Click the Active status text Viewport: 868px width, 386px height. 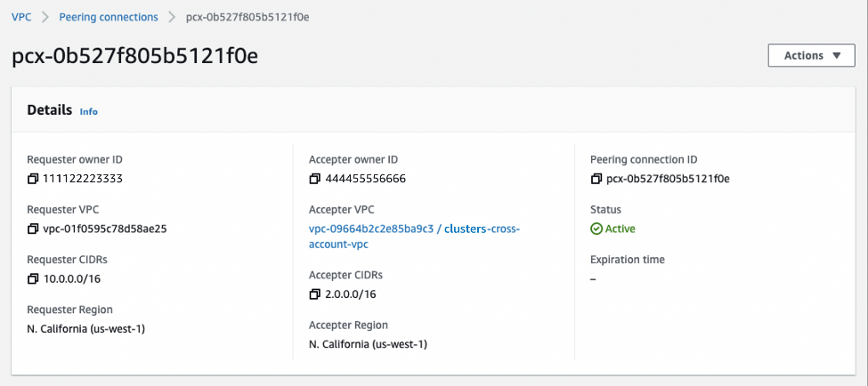tap(621, 229)
